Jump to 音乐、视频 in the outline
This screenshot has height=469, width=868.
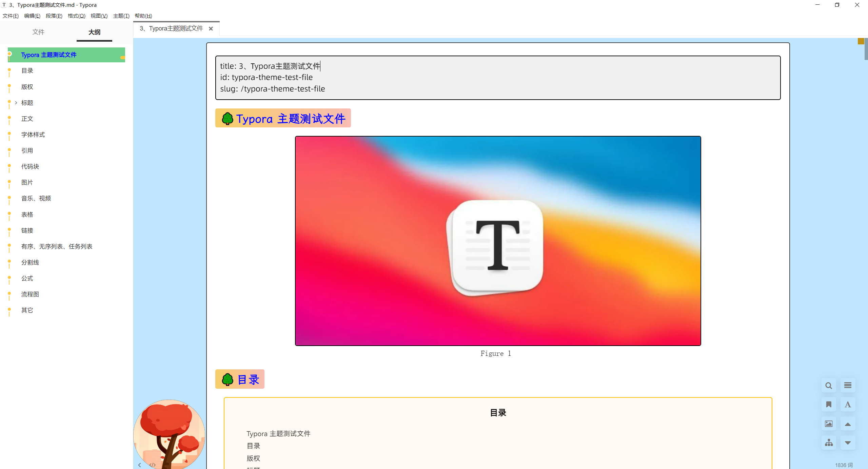click(36, 198)
